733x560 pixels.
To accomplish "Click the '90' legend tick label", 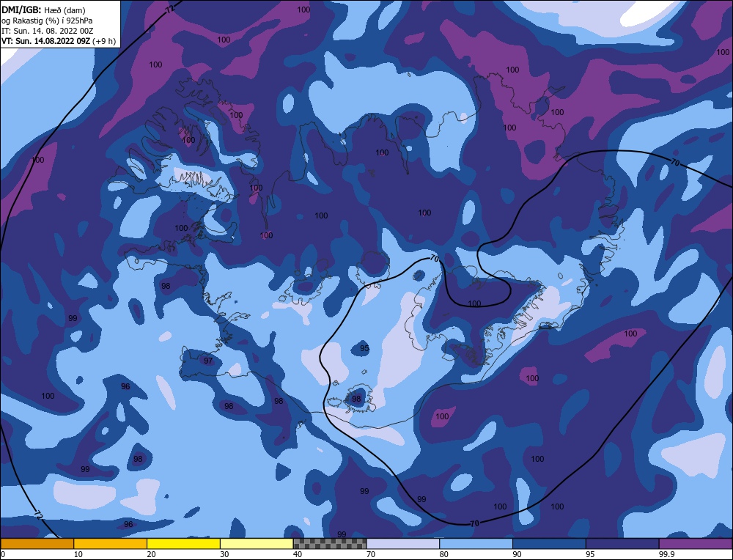I will 517,554.
